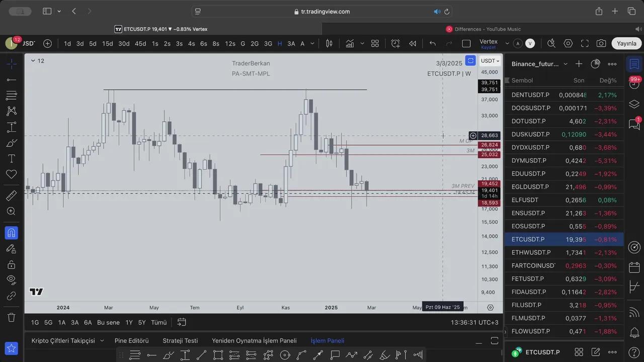Toggle stay in drawing mode
This screenshot has width=644, height=362.
(11, 248)
